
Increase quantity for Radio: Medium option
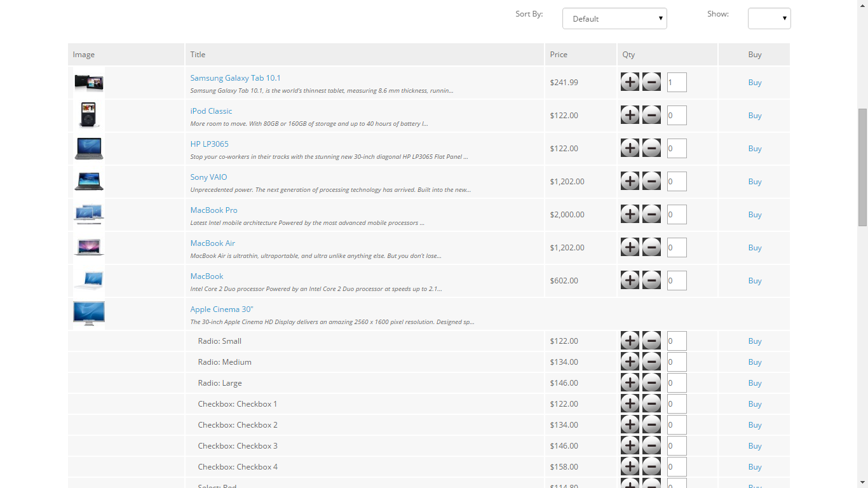(630, 362)
